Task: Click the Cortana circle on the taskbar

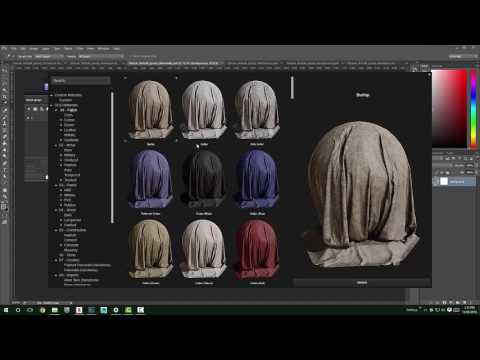Action: (18, 310)
